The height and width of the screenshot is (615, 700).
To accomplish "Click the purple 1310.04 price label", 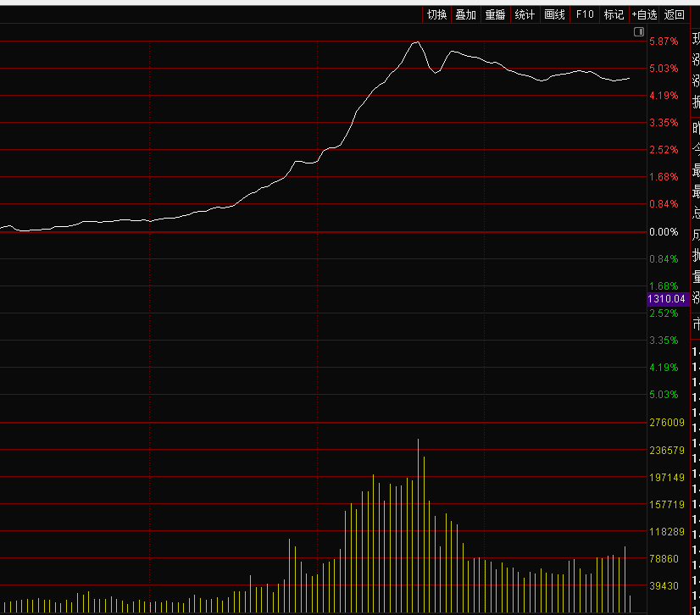I will click(x=665, y=299).
